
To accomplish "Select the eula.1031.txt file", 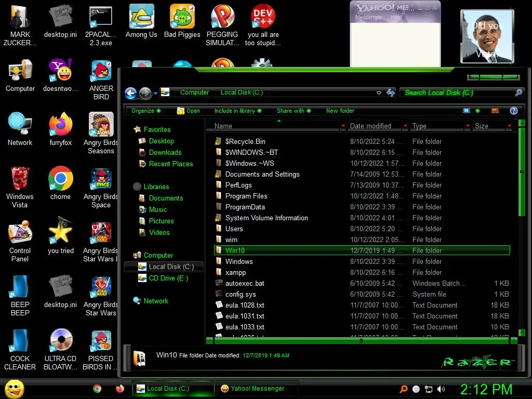I will [x=362, y=316].
